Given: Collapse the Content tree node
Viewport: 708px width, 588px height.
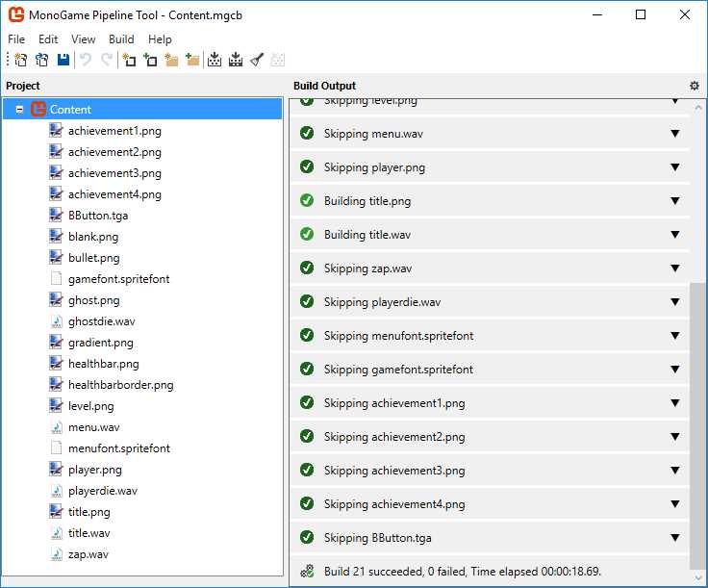Looking at the screenshot, I should click(x=19, y=110).
